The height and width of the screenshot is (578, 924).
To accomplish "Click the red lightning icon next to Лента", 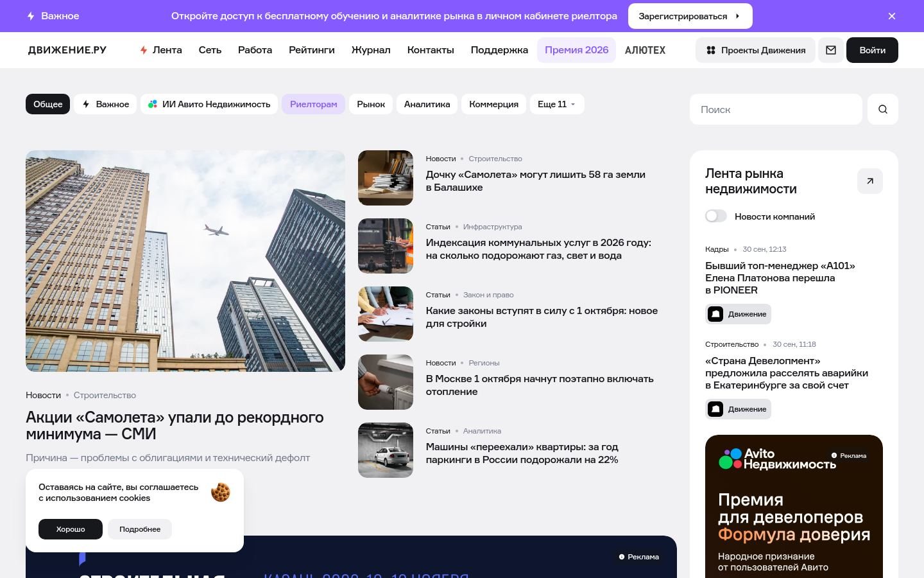I will tap(144, 50).
